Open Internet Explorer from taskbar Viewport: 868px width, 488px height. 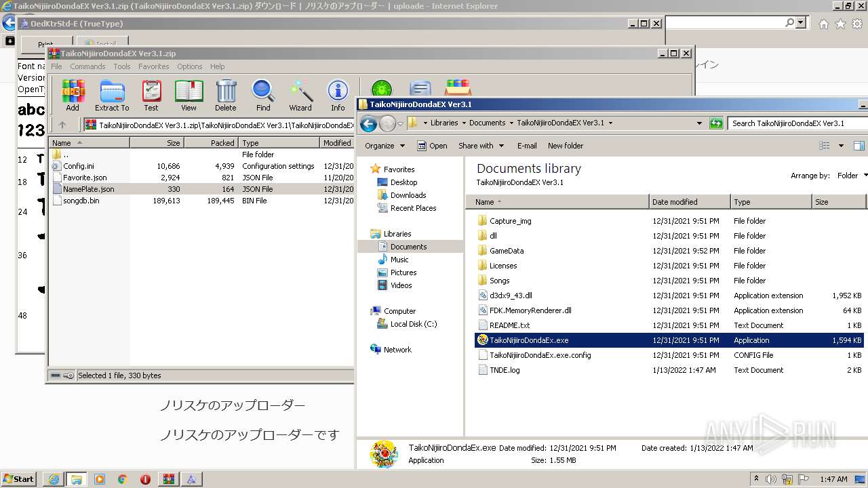54,479
